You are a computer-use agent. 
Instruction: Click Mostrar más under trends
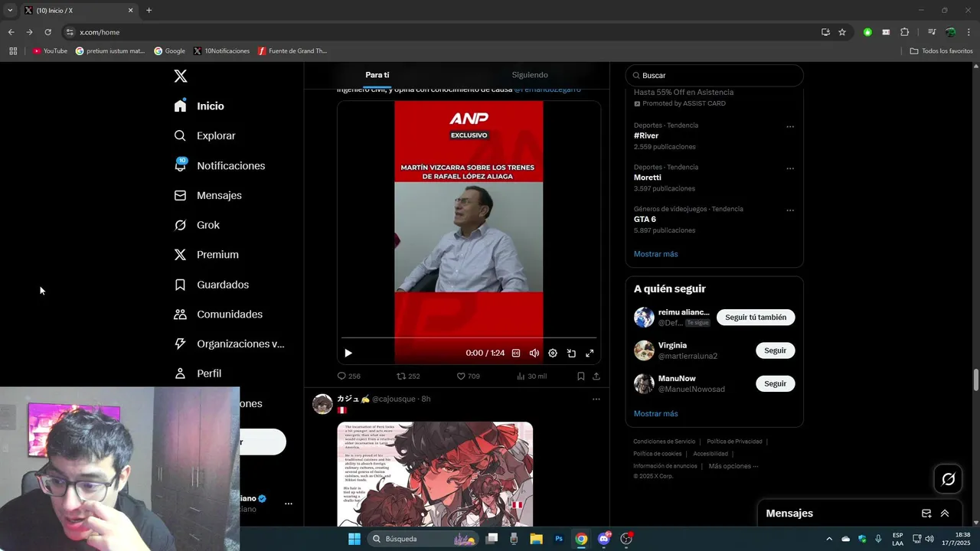[x=656, y=254]
